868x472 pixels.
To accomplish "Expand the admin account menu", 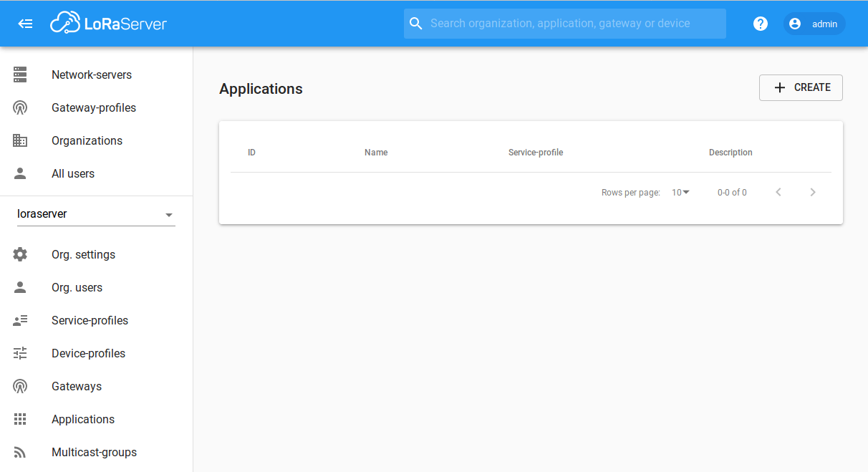I will click(814, 24).
